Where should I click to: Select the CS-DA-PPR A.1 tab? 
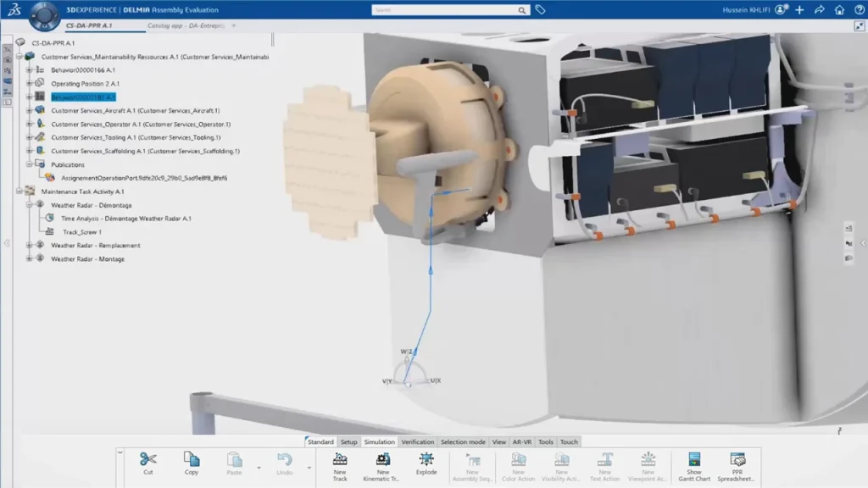[x=89, y=25]
